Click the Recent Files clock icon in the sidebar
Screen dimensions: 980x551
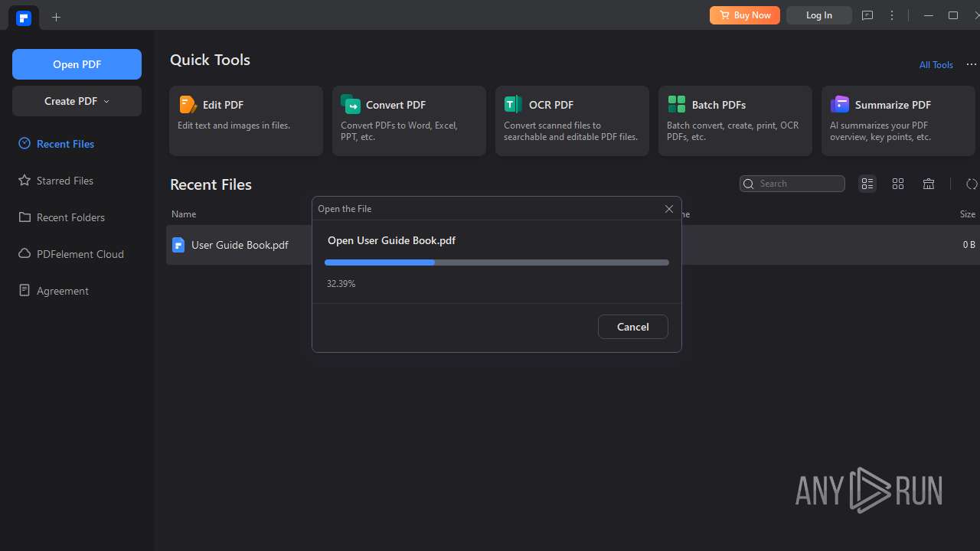(24, 143)
